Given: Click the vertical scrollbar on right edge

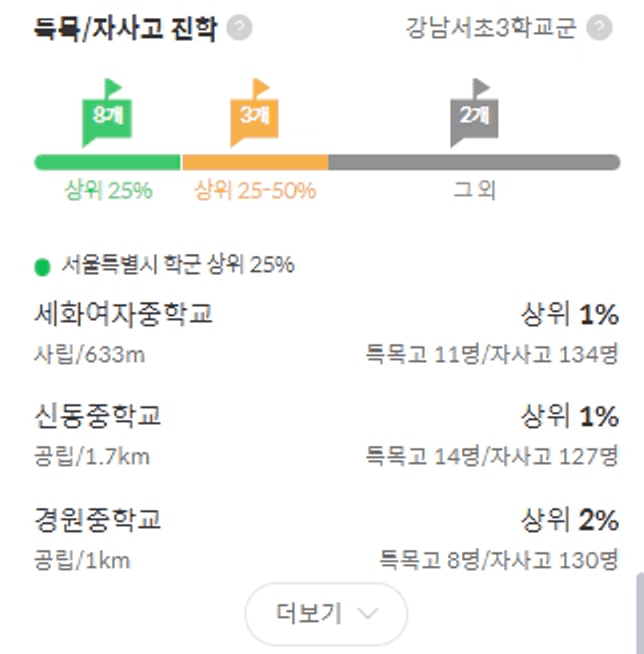Looking at the screenshot, I should [x=640, y=614].
